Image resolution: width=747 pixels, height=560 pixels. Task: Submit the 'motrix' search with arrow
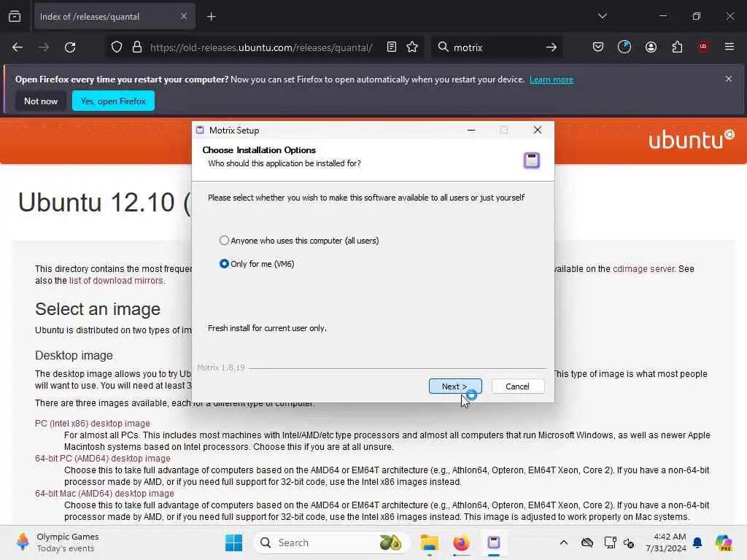[x=551, y=47]
